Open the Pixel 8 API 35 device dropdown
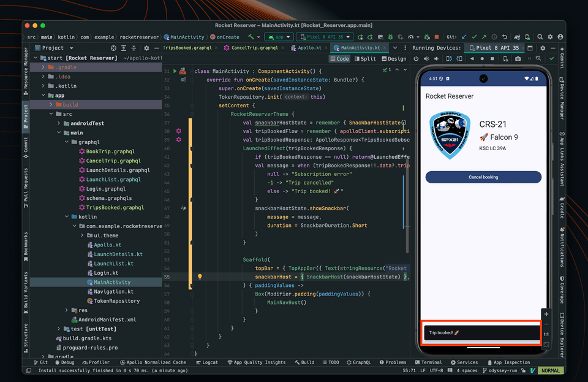The width and height of the screenshot is (588, 382). point(325,37)
